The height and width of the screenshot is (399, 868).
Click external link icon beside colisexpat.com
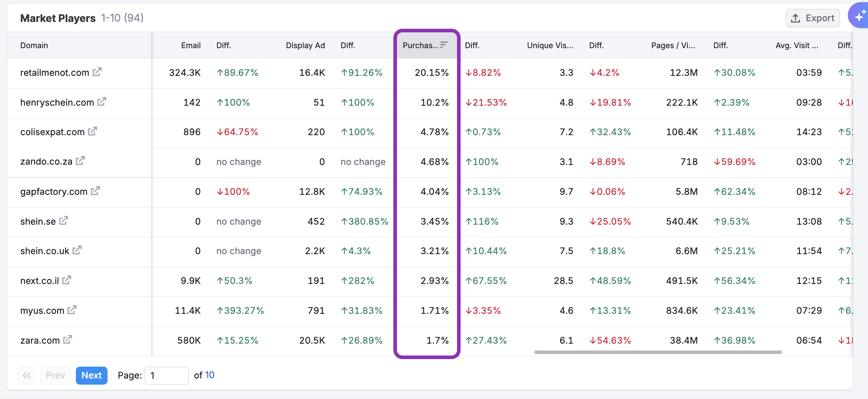[x=92, y=131]
